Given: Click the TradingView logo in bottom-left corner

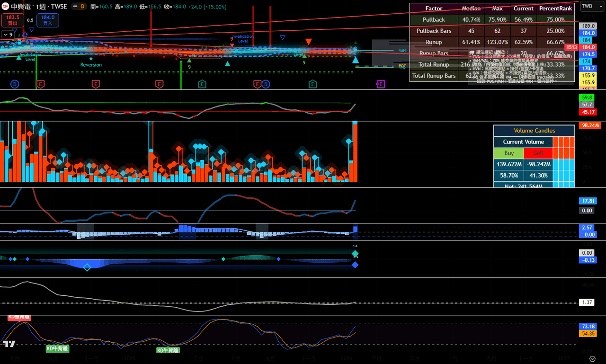Looking at the screenshot, I should 8,344.
